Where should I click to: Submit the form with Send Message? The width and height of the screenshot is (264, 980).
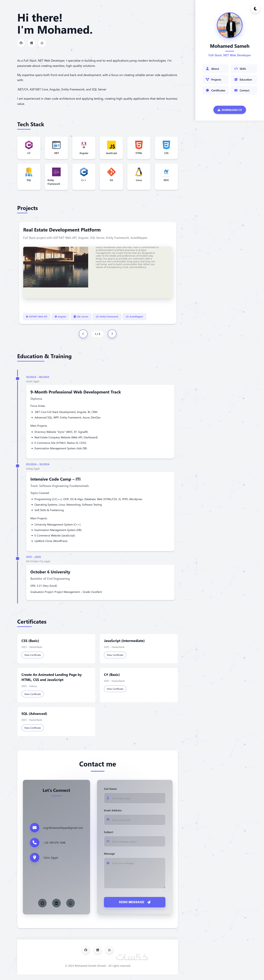coord(134,902)
